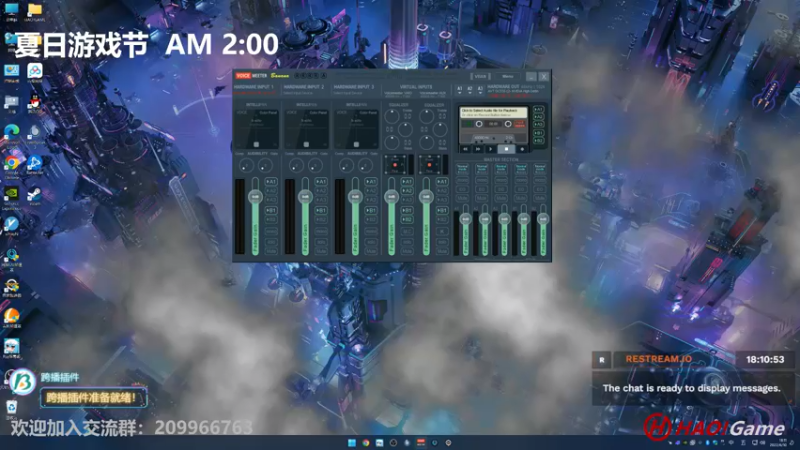Change Normal mode on third master bus
Image resolution: width=800 pixels, height=450 pixels.
(501, 167)
